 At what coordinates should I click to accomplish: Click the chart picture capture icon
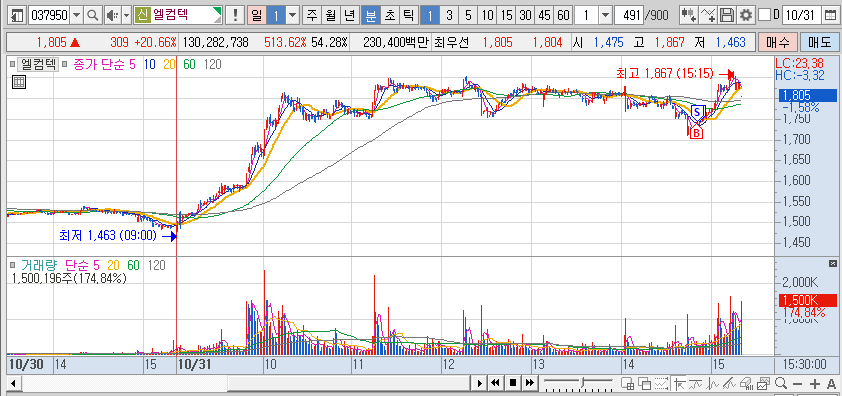(764, 383)
